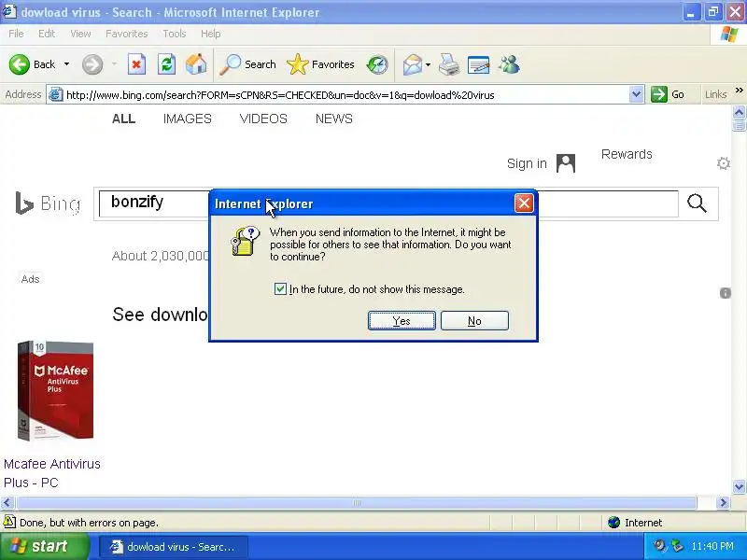
Task: Switch to the NEWS tab
Action: pyautogui.click(x=334, y=119)
